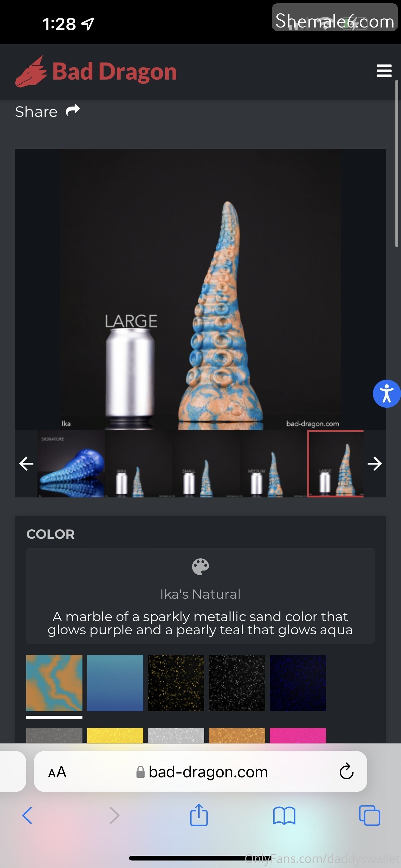The height and width of the screenshot is (868, 401).
Task: Select the Signature blue product thumbnail
Action: pos(71,464)
